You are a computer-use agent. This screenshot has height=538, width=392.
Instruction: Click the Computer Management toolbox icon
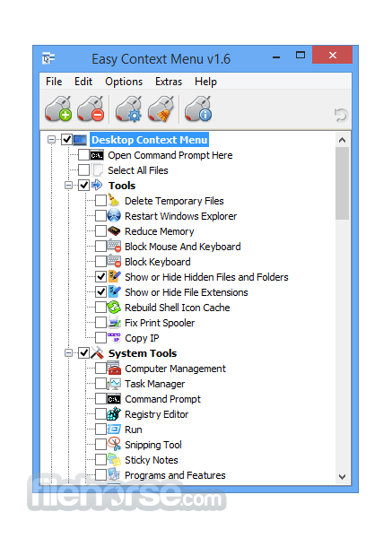(x=114, y=368)
